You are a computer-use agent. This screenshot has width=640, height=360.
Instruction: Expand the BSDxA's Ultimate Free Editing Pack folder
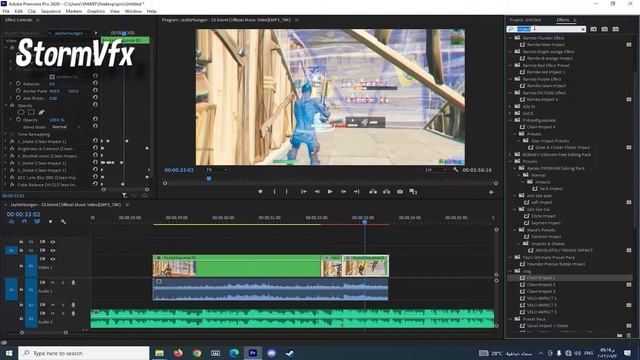511,155
